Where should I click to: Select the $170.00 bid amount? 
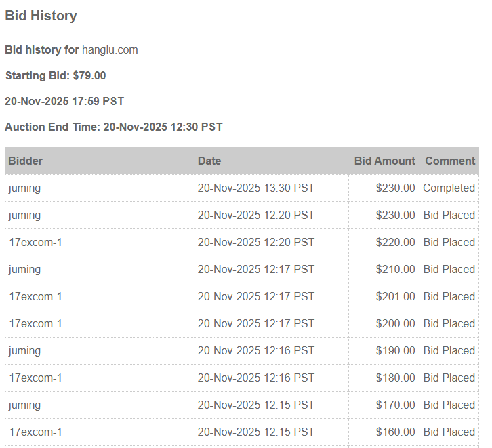396,405
